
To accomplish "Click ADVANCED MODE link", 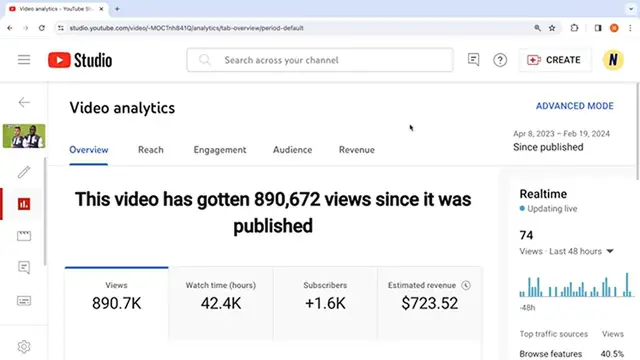I will (575, 106).
